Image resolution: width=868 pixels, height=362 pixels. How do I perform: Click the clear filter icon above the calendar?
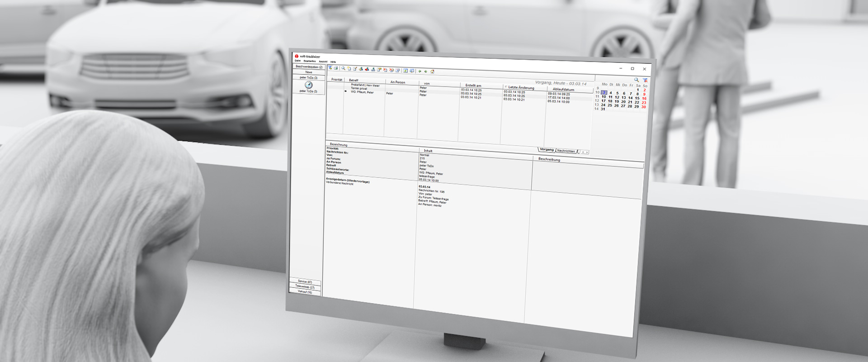point(645,81)
